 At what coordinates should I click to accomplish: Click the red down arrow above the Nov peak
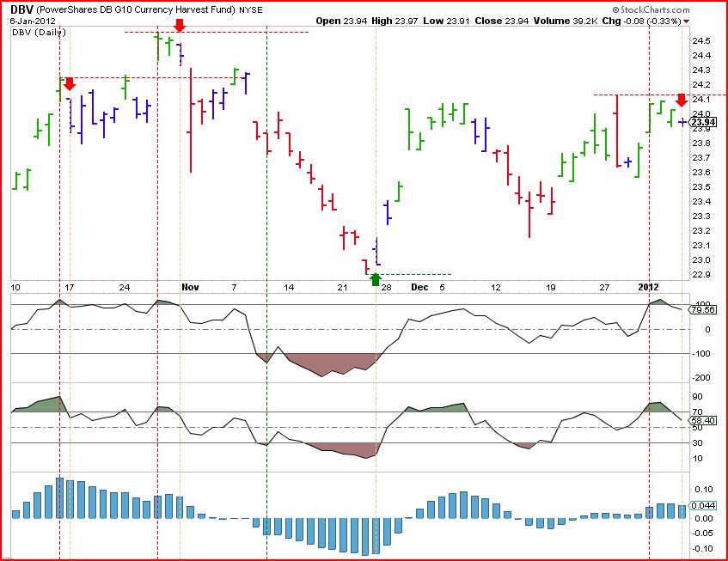pyautogui.click(x=180, y=26)
